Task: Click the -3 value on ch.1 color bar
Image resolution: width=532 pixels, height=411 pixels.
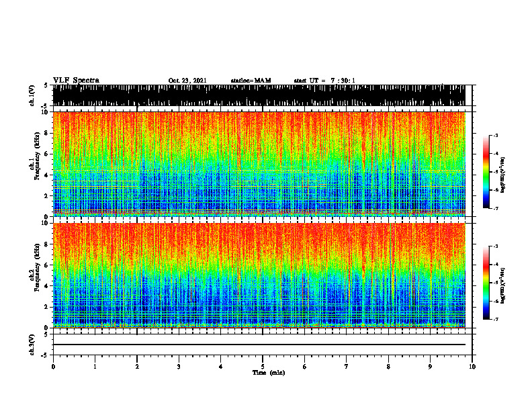Action: (x=495, y=136)
